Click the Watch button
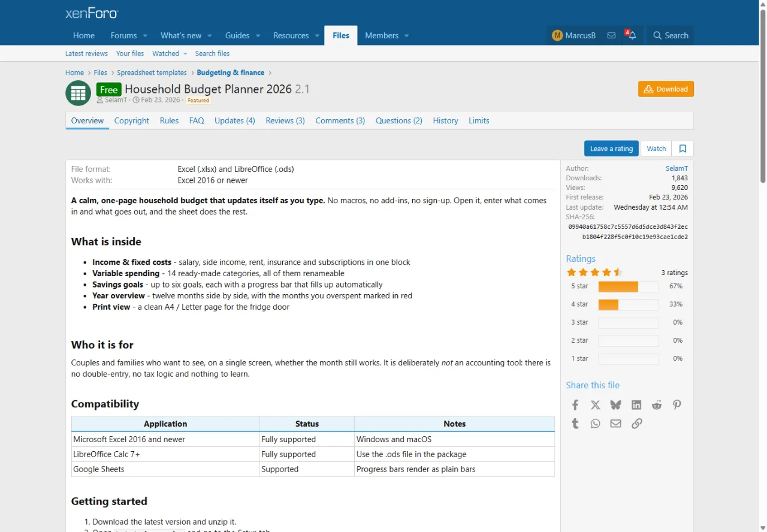 click(656, 149)
